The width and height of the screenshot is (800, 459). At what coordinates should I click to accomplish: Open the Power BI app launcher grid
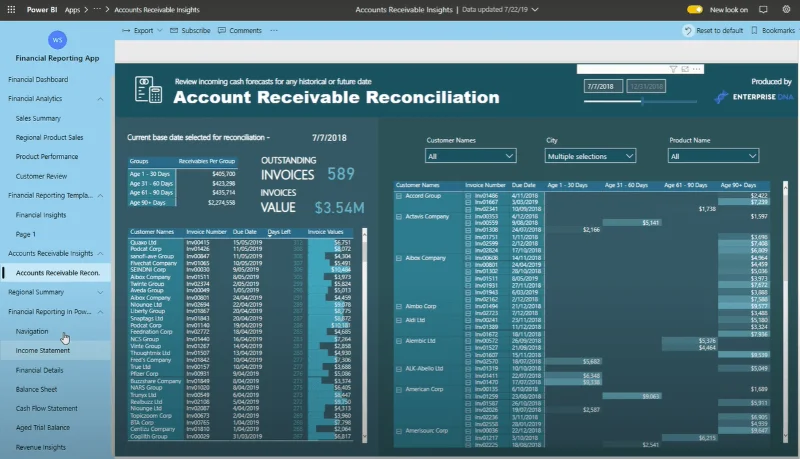pyautogui.click(x=11, y=9)
